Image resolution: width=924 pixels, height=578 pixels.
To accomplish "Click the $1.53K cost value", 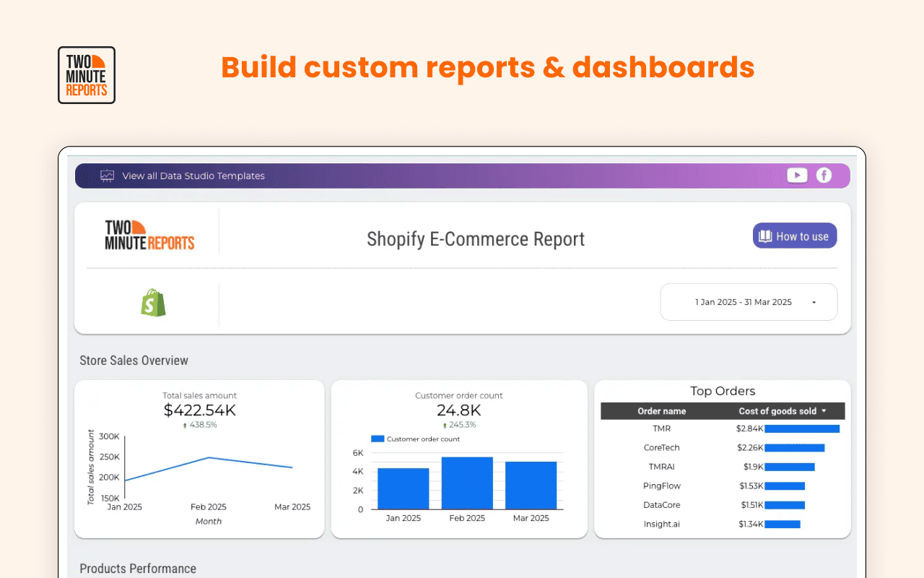I will point(751,486).
